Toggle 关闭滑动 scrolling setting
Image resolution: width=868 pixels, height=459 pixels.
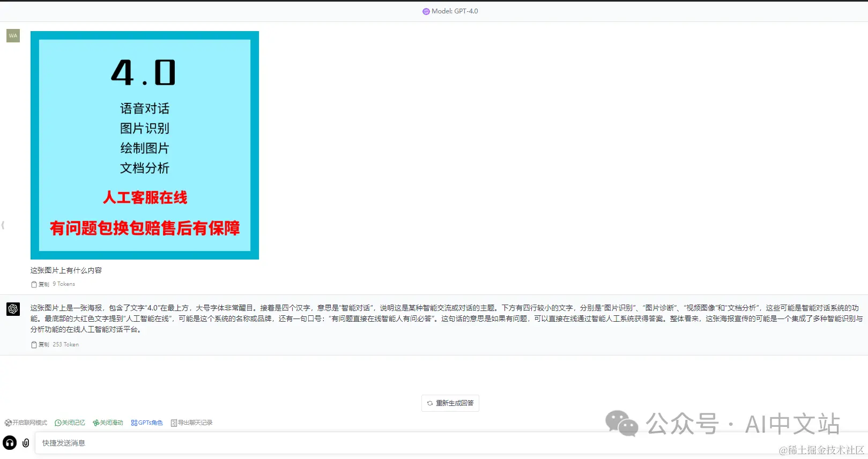tap(108, 423)
